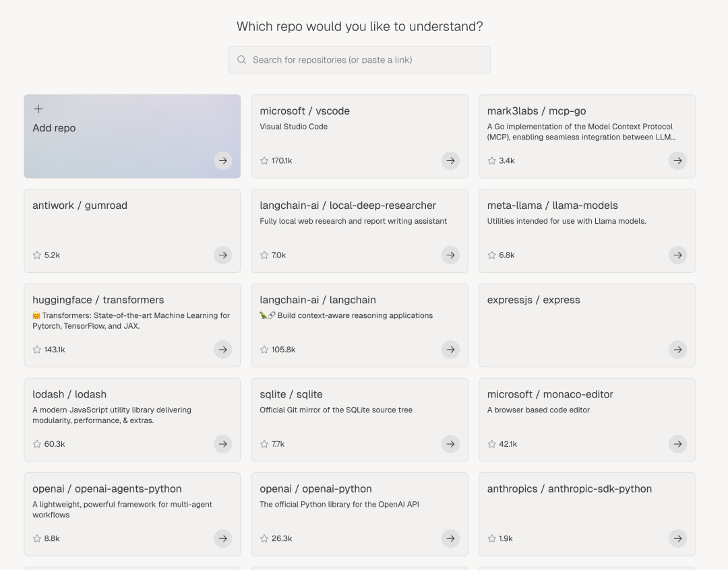
Task: Open anthropics / anthropic-sdk-python title
Action: pos(569,488)
